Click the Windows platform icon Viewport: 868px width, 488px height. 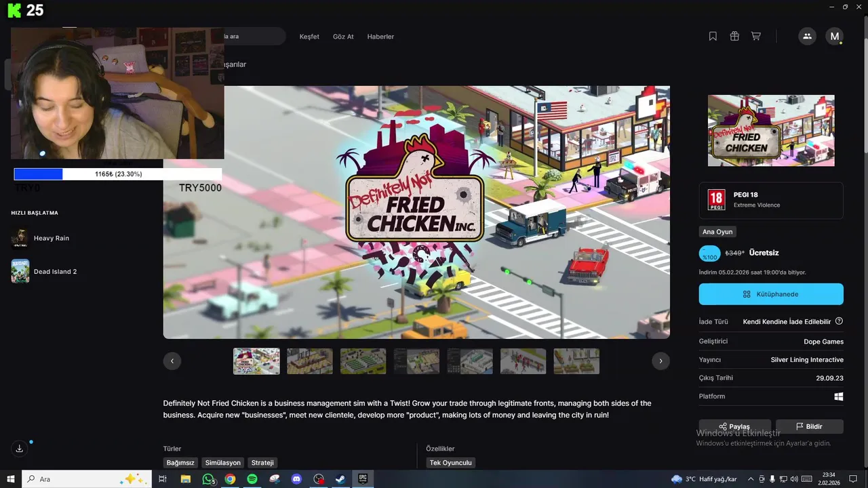pyautogui.click(x=839, y=396)
